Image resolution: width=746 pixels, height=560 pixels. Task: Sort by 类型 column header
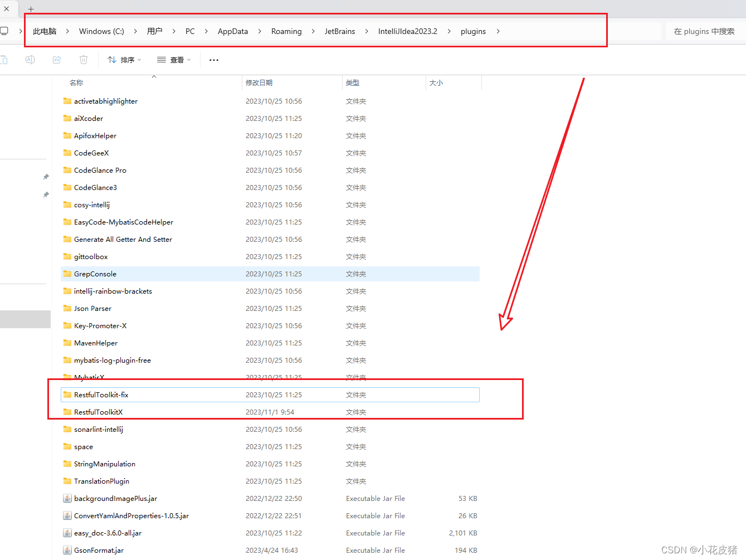(353, 82)
